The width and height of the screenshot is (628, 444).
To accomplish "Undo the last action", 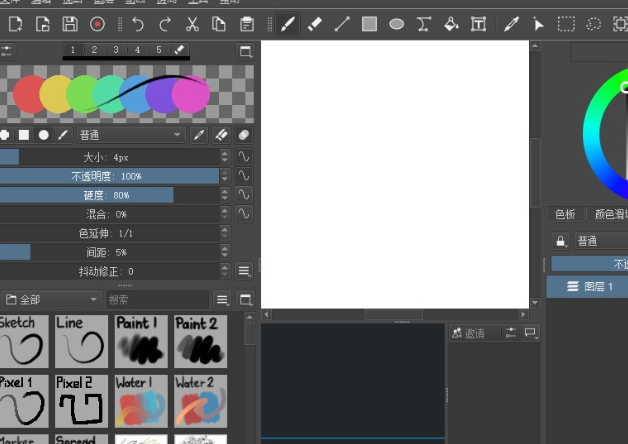I will [138, 24].
